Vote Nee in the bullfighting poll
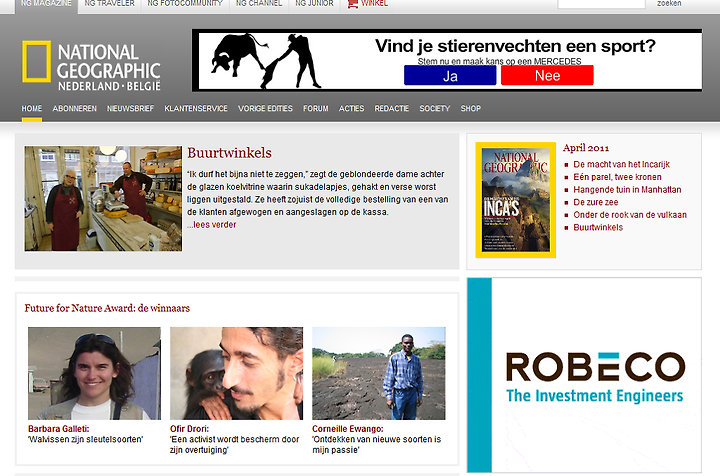Image resolution: width=720 pixels, height=476 pixels. [x=547, y=75]
